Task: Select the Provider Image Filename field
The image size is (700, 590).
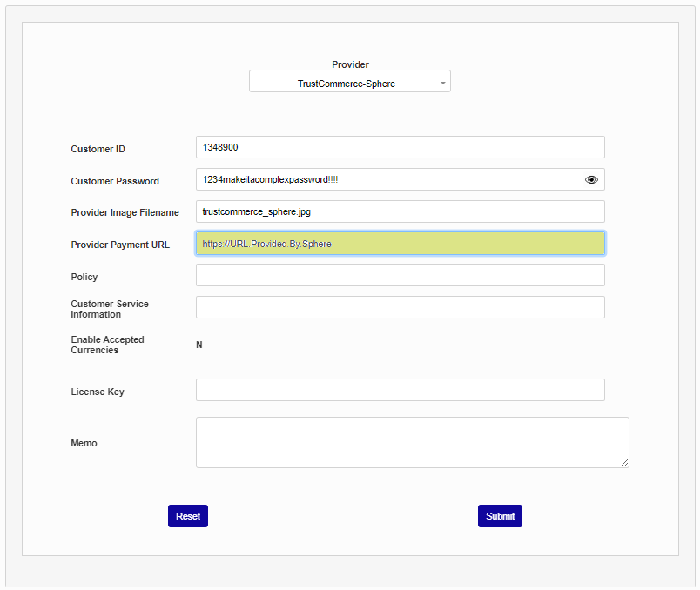Action: click(x=400, y=211)
